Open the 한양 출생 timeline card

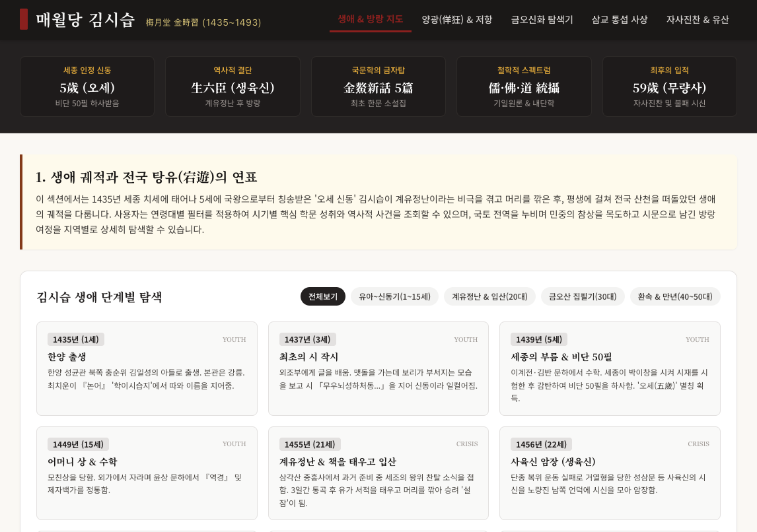[147, 368]
